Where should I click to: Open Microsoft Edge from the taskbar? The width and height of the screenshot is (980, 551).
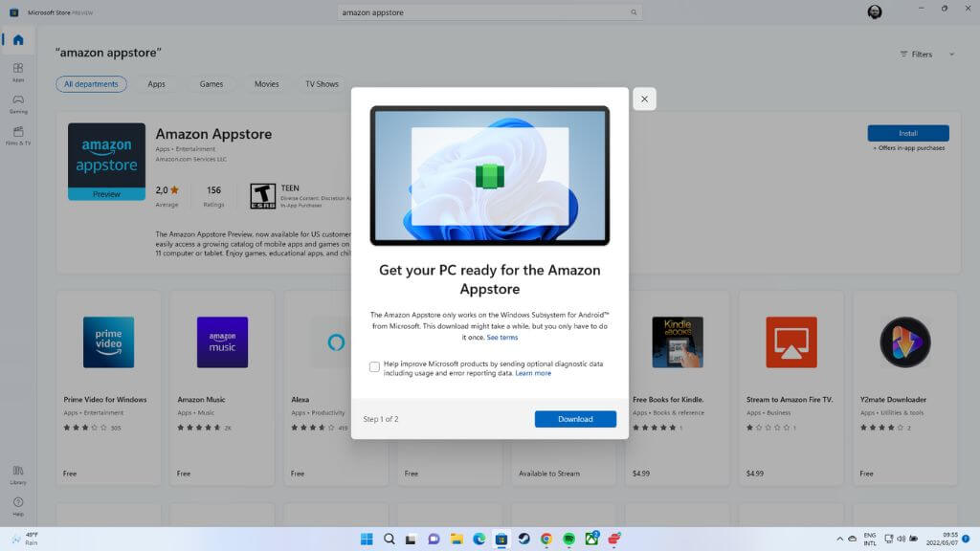[479, 539]
